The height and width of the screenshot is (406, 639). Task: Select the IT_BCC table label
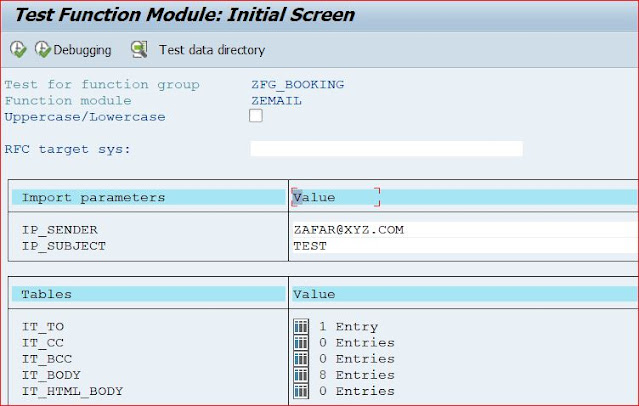[47, 359]
